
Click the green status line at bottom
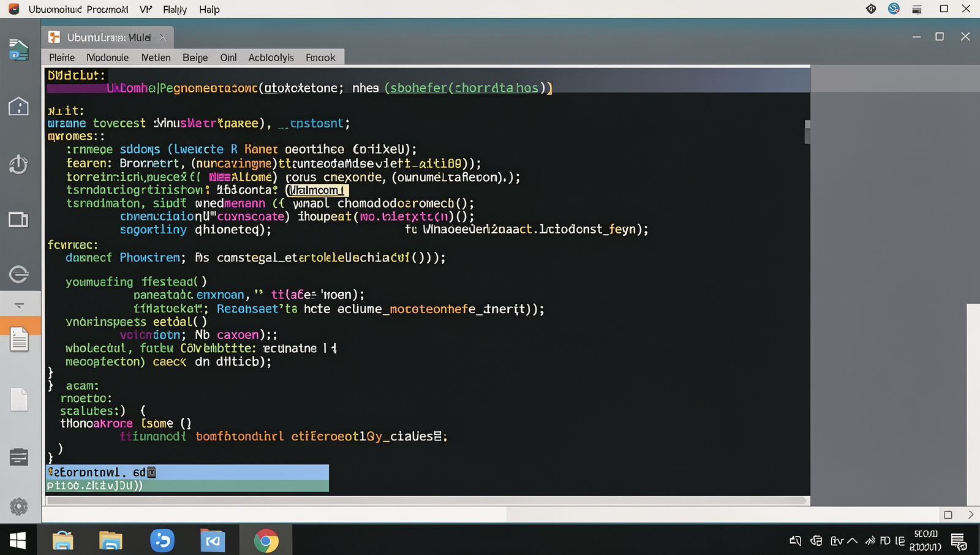(187, 486)
